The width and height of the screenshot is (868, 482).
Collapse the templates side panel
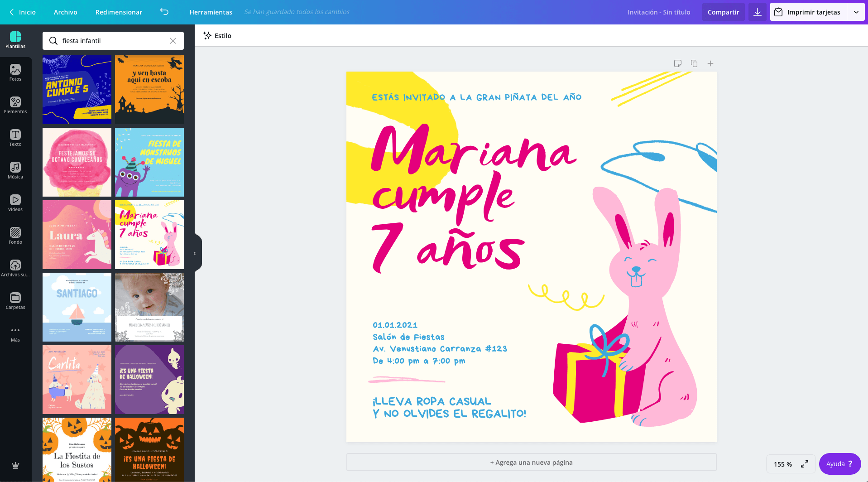coord(195,253)
